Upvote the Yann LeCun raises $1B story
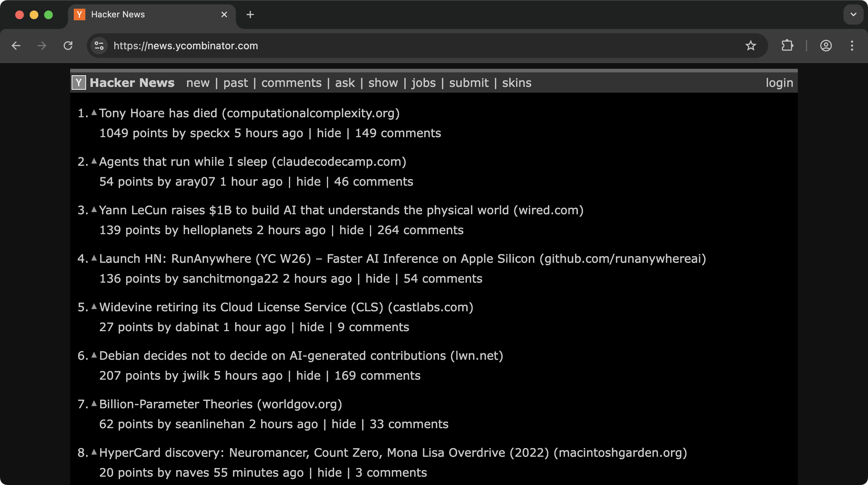Image resolution: width=868 pixels, height=485 pixels. tap(94, 210)
